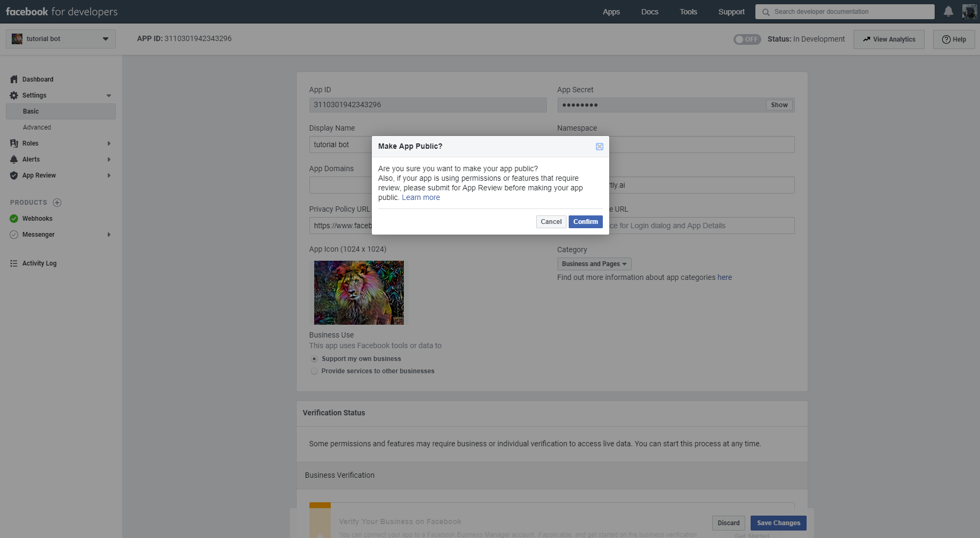
Task: Open the Docs menu in header
Action: [650, 12]
